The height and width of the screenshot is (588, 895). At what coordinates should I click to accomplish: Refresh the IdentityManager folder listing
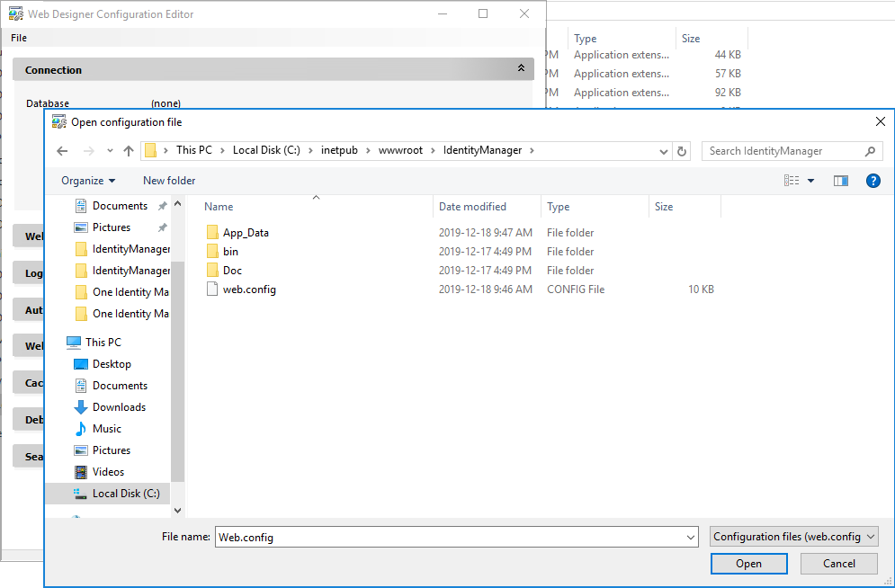click(682, 151)
